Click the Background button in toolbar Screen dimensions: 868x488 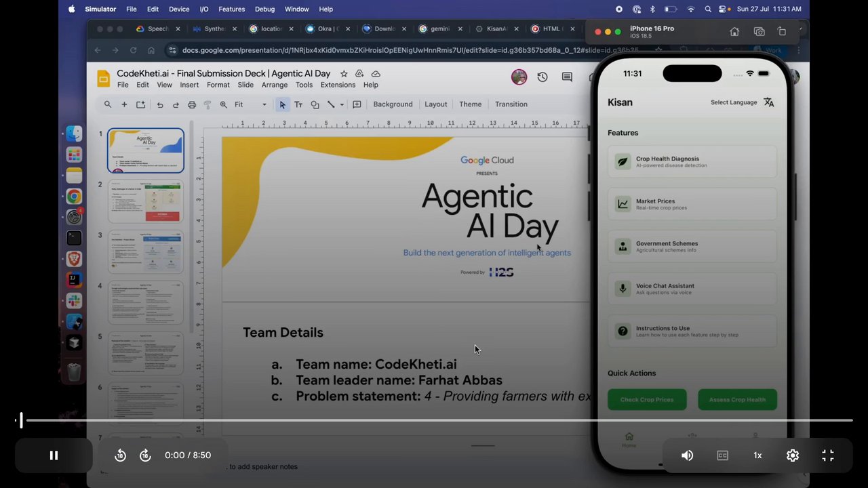coord(393,104)
